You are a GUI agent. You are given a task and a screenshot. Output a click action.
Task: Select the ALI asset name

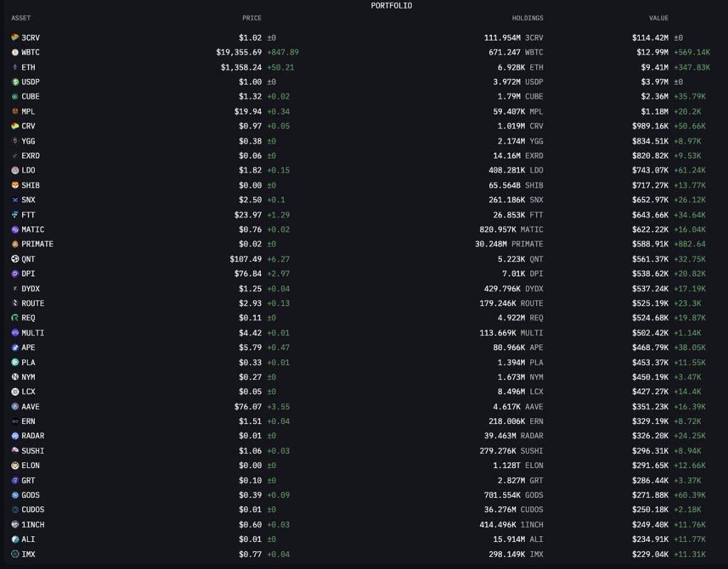click(x=28, y=539)
